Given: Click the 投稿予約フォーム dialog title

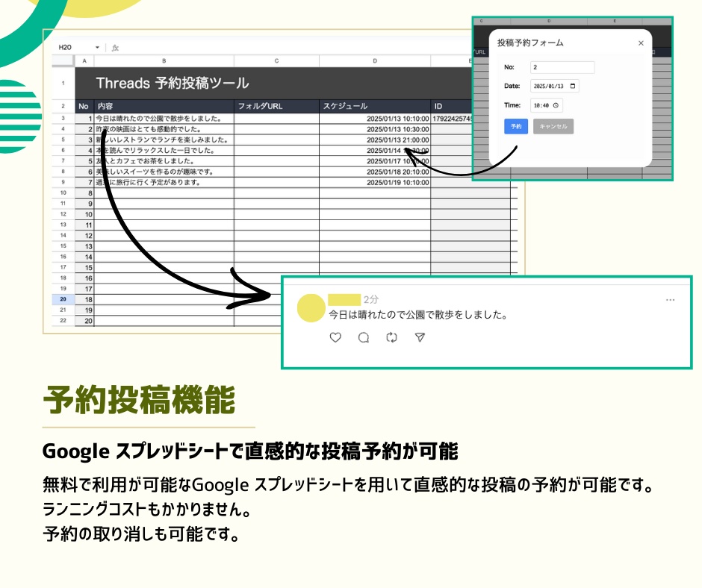Looking at the screenshot, I should pos(530,43).
